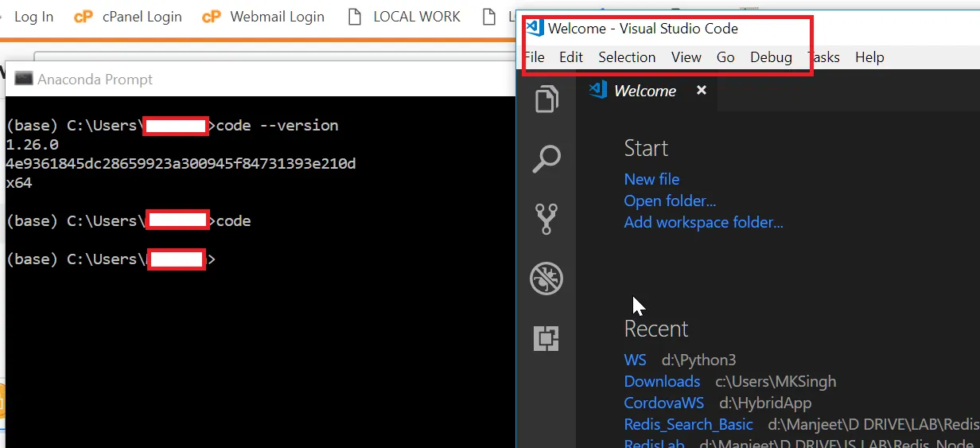This screenshot has width=980, height=448.
Task: Open the Edit menu
Action: coord(571,57)
